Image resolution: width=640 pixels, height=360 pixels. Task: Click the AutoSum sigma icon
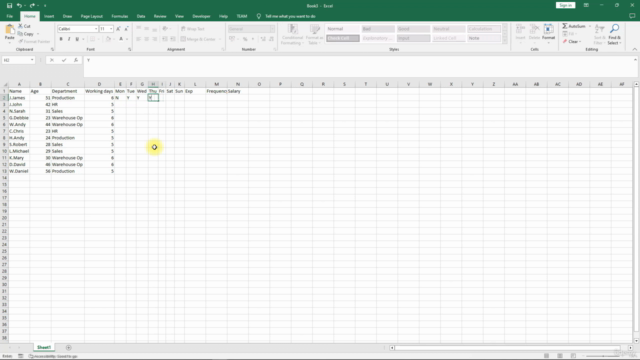point(565,26)
